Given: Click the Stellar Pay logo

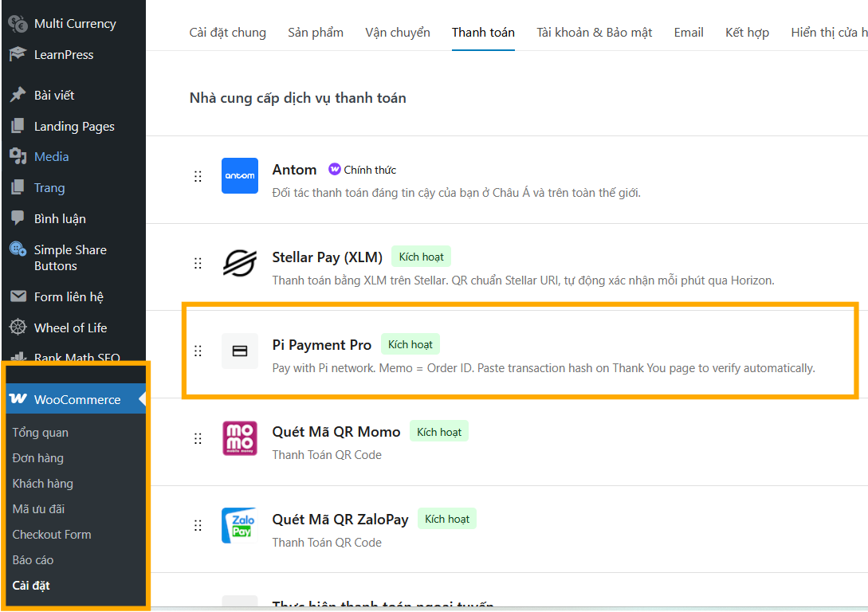Looking at the screenshot, I should (x=240, y=263).
